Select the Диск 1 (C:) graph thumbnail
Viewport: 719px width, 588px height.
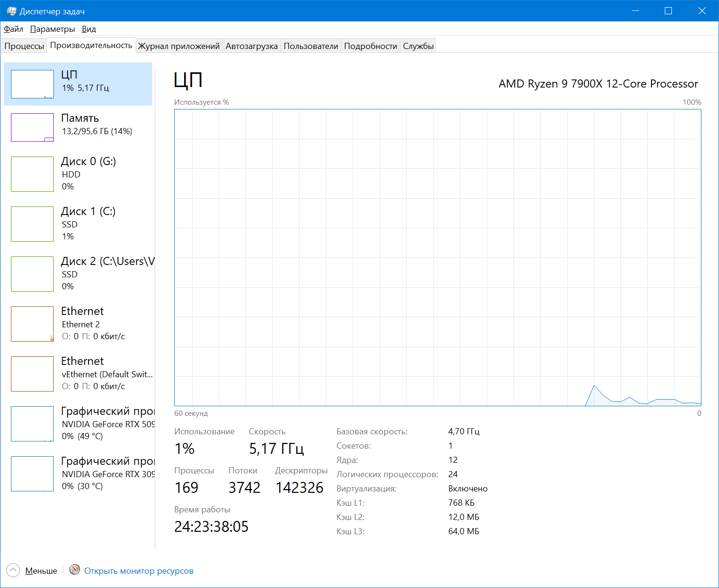(x=32, y=224)
